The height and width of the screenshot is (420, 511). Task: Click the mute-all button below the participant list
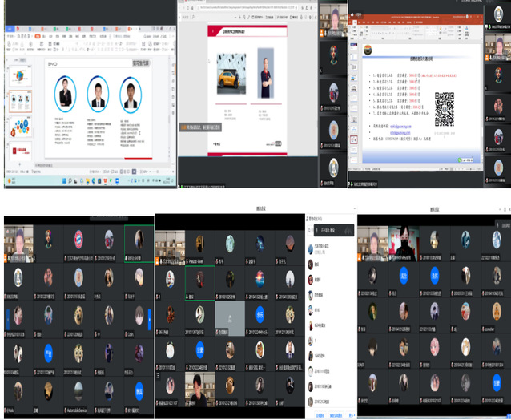[319, 415]
